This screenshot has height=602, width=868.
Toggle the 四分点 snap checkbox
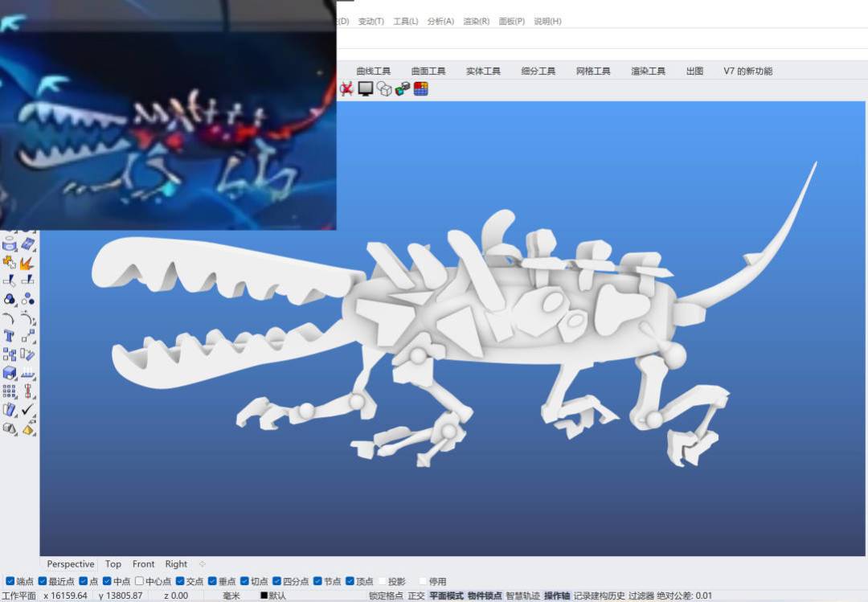[x=276, y=581]
